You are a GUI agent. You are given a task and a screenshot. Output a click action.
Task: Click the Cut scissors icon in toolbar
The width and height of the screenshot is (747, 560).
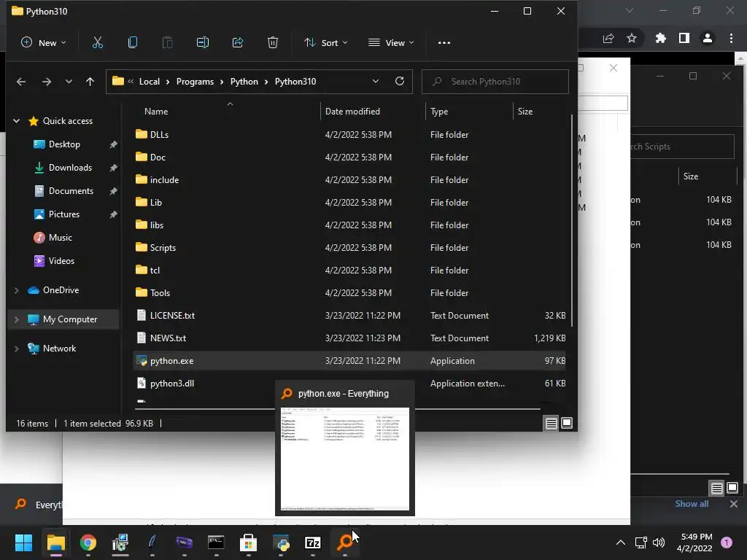97,43
